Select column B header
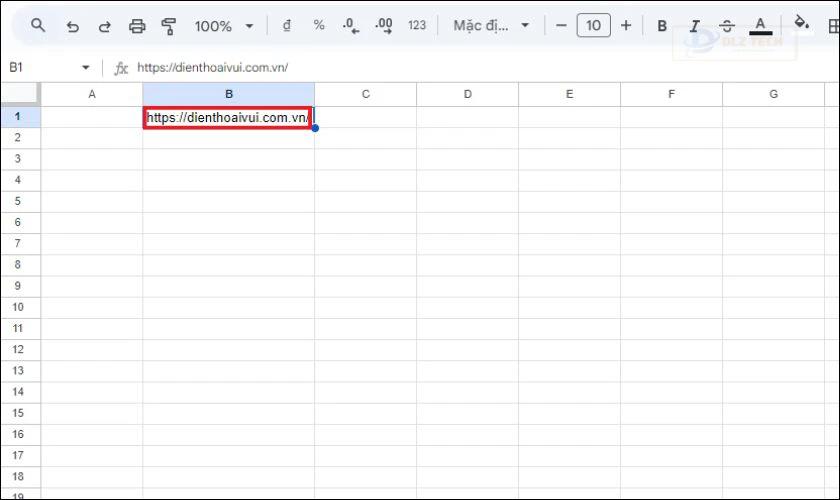The image size is (840, 500). point(229,94)
